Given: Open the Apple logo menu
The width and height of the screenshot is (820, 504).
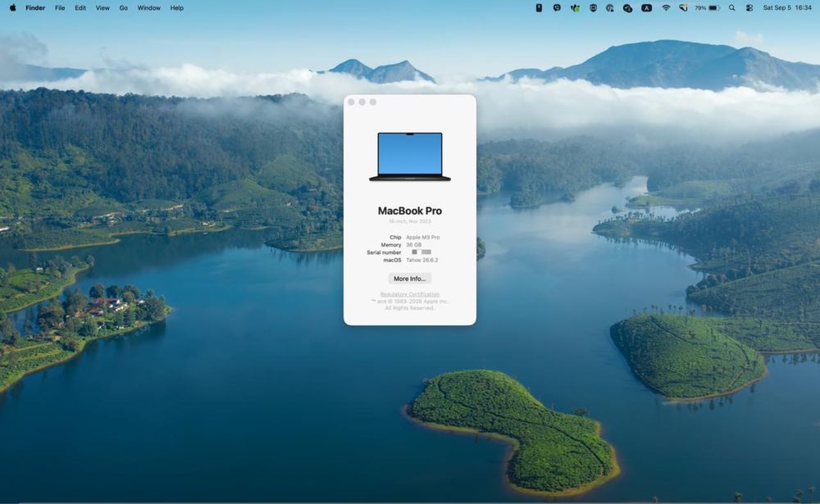Looking at the screenshot, I should point(12,8).
